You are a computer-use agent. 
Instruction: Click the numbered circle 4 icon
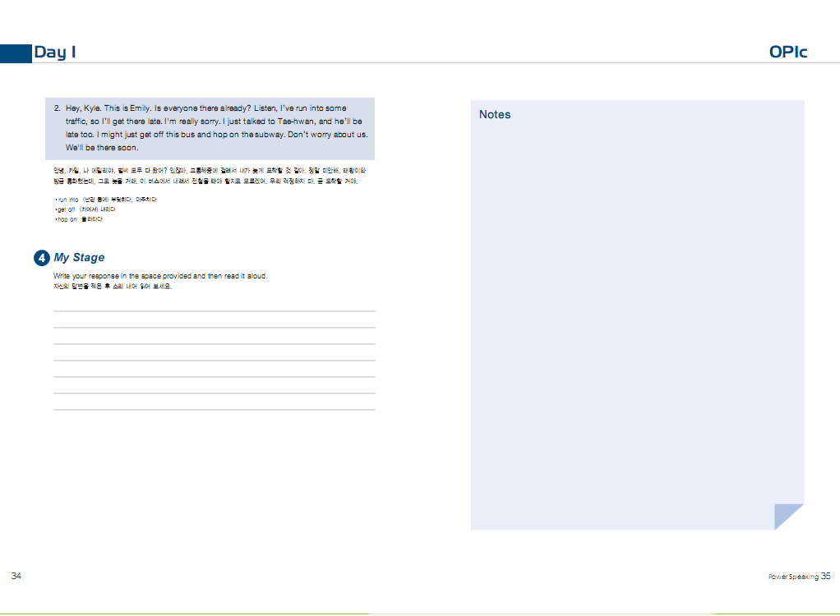coord(42,258)
